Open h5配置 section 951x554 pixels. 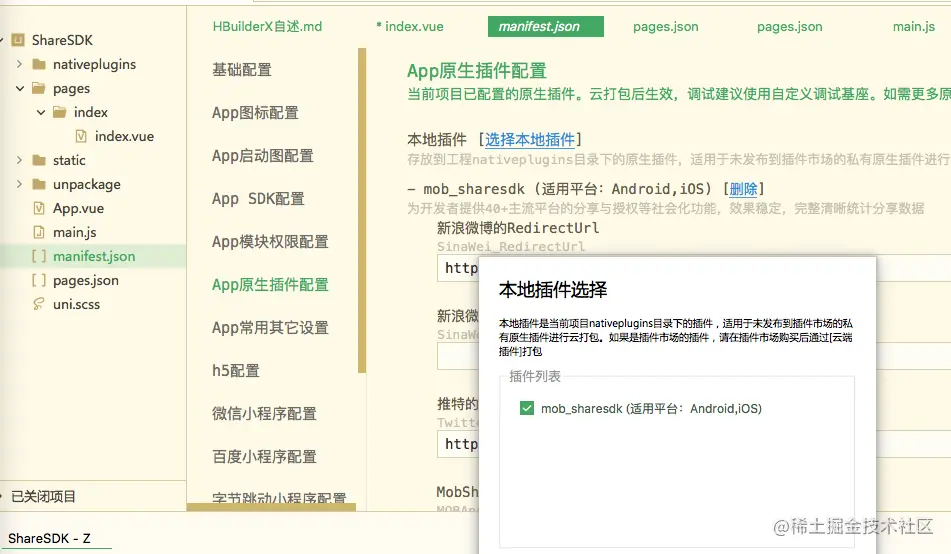(x=236, y=371)
